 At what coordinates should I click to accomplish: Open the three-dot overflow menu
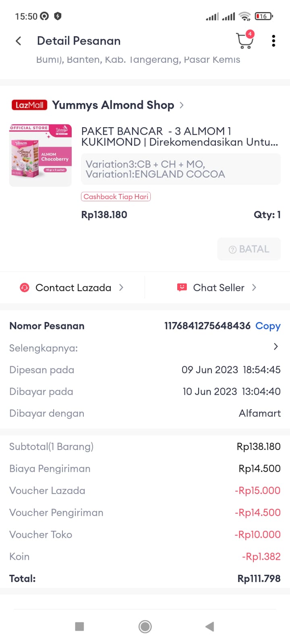(x=273, y=41)
